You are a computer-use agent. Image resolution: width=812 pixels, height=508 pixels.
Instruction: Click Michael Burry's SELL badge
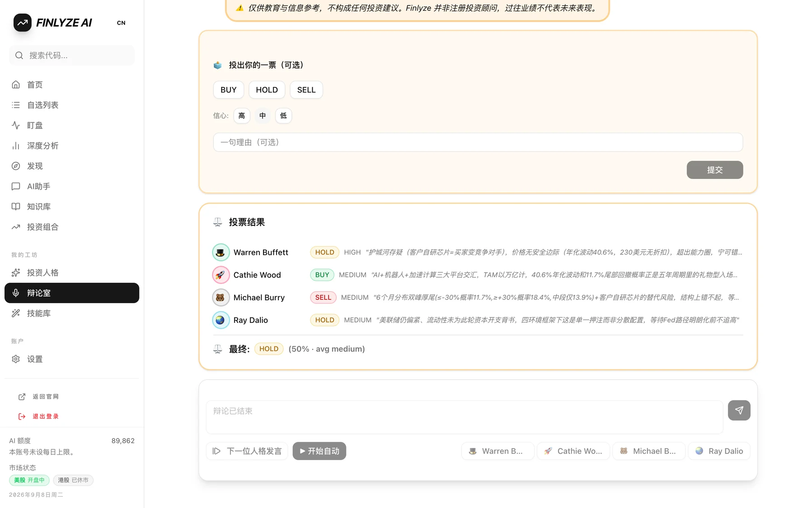[323, 297]
